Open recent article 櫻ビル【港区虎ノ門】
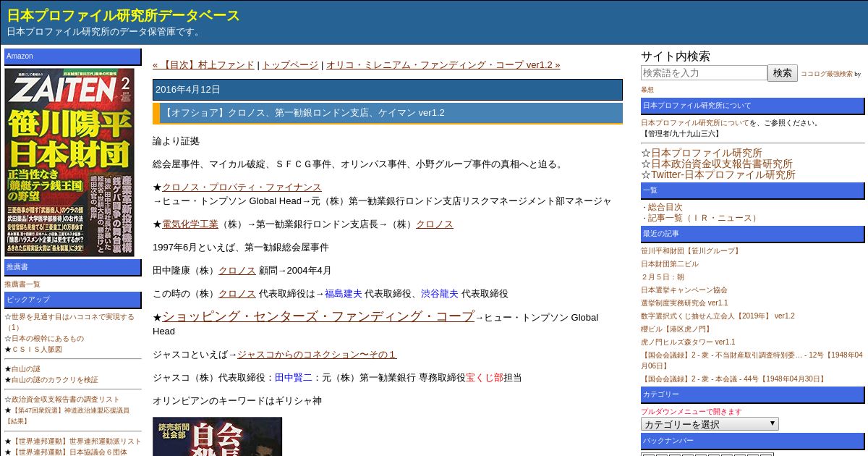The width and height of the screenshot is (868, 456). (676, 329)
